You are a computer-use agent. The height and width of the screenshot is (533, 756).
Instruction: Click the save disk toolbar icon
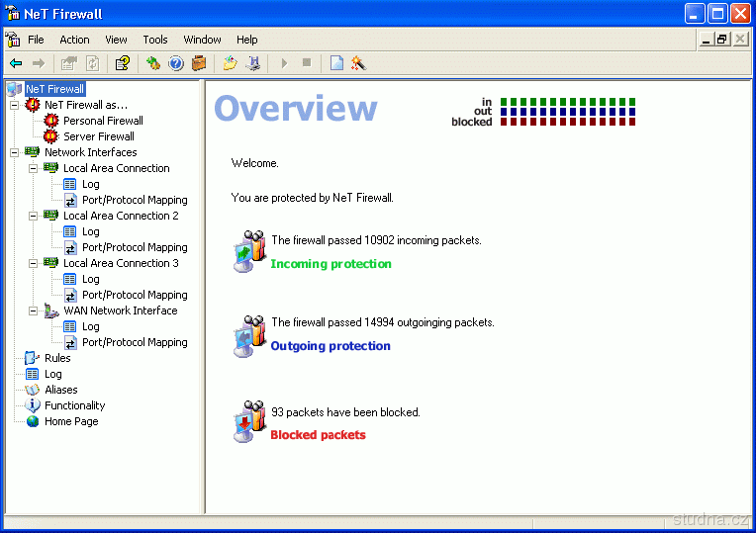(x=253, y=63)
